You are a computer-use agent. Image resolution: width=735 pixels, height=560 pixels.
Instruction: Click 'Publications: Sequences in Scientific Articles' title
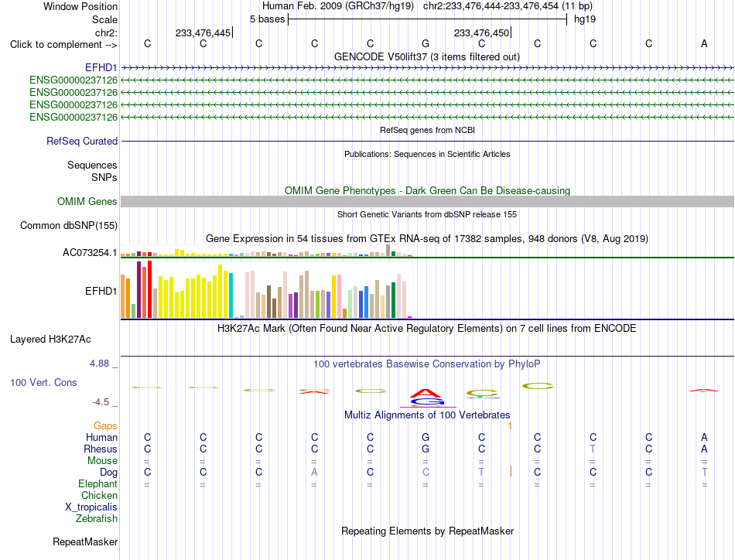coord(427,154)
